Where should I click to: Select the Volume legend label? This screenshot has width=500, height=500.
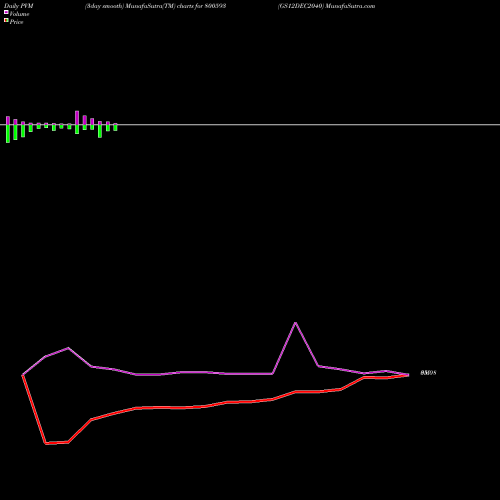(x=19, y=14)
